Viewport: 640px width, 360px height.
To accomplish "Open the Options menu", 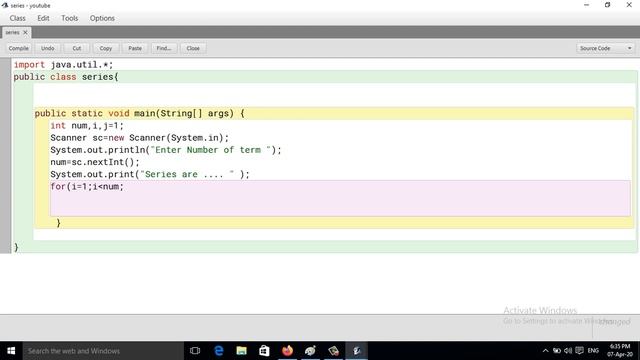I will pyautogui.click(x=102, y=18).
